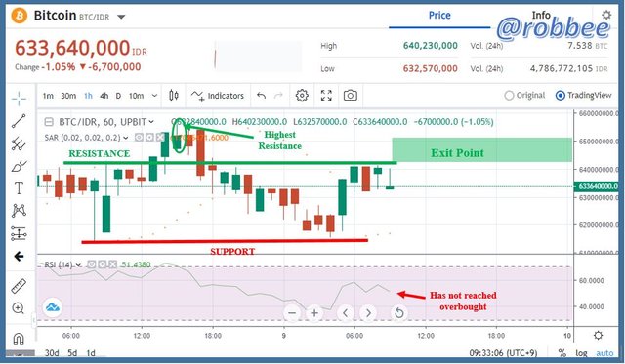This screenshot has width=625, height=364.
Task: Hide the SAR indicator visibility
Action: [139, 138]
